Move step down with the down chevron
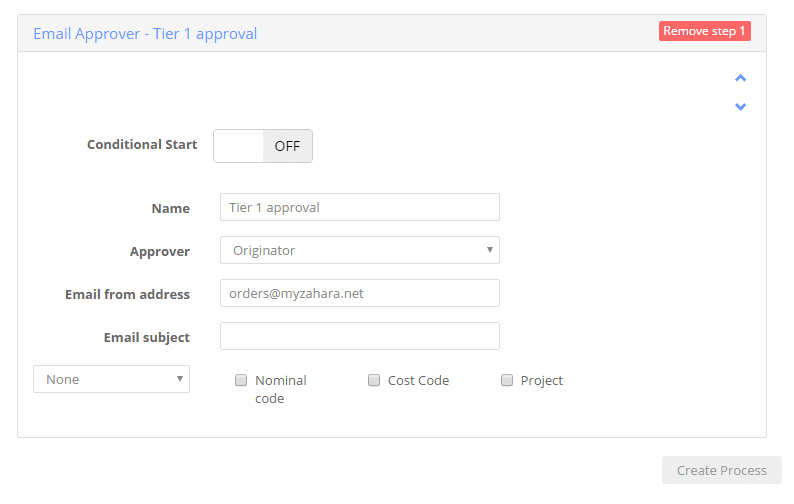 [x=740, y=106]
